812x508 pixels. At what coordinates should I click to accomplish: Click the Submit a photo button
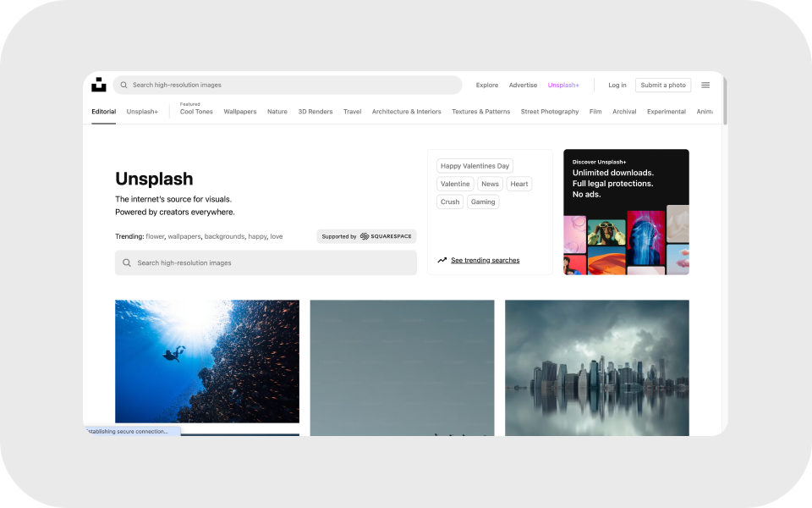[663, 85]
